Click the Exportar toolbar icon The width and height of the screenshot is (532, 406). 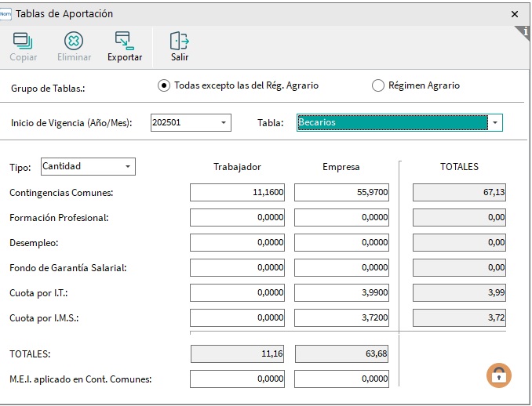(x=125, y=41)
